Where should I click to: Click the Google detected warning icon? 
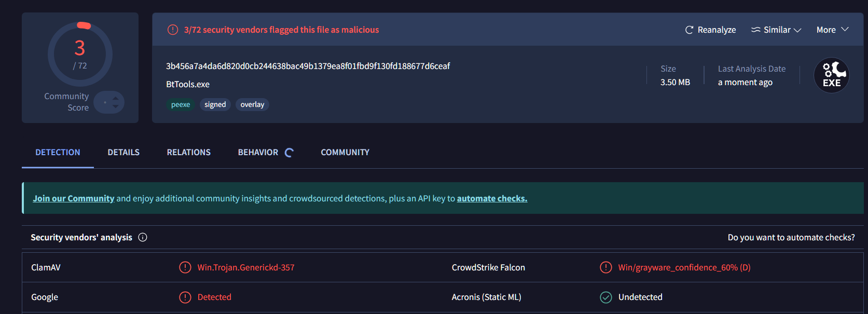click(185, 297)
